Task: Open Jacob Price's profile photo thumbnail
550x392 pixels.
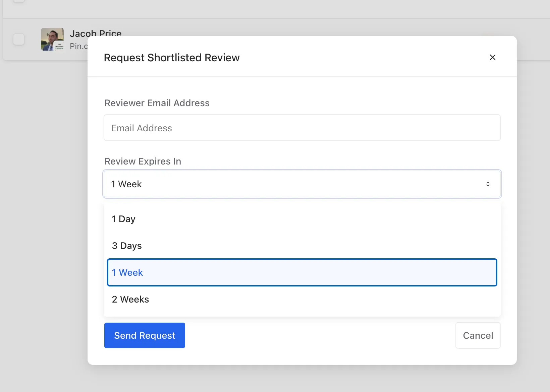Action: click(52, 39)
